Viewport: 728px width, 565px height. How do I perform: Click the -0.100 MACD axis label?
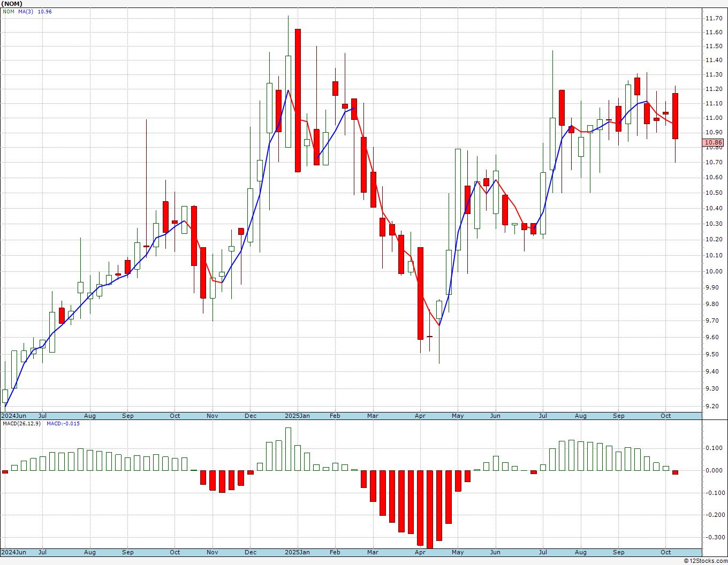coord(715,493)
